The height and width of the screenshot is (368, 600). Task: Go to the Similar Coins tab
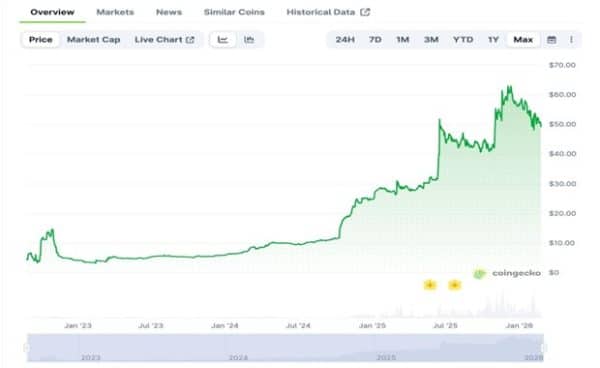click(234, 12)
